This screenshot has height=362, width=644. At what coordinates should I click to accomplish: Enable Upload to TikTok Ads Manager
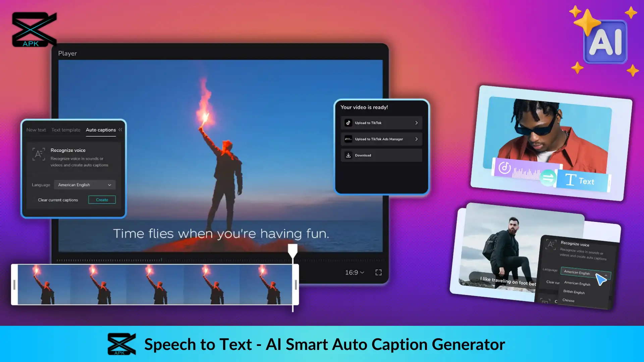click(381, 139)
